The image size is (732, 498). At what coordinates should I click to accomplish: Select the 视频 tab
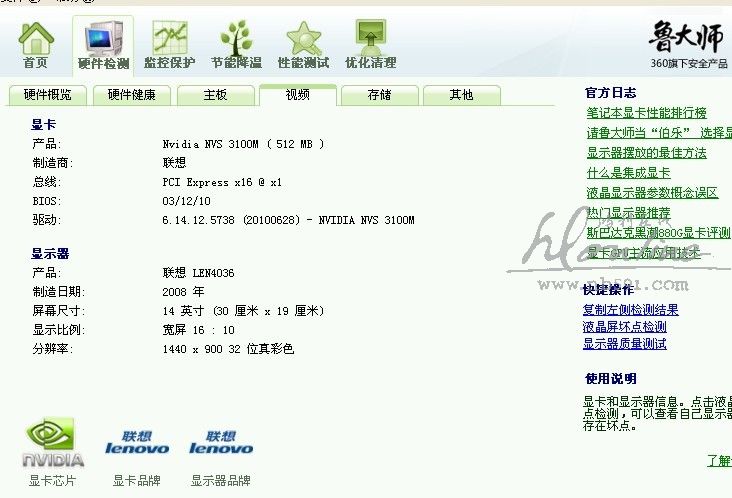tap(298, 95)
